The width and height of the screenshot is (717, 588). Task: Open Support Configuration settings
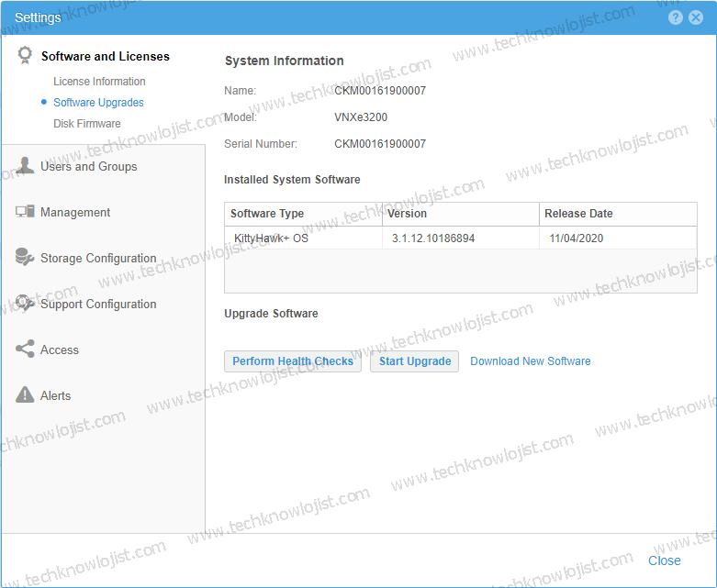(x=98, y=305)
